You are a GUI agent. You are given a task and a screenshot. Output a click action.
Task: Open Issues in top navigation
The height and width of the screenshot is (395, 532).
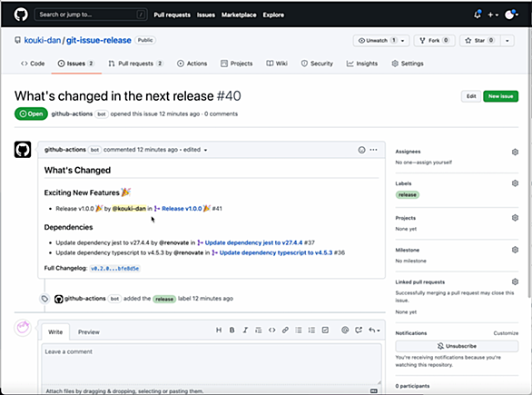pyautogui.click(x=205, y=15)
